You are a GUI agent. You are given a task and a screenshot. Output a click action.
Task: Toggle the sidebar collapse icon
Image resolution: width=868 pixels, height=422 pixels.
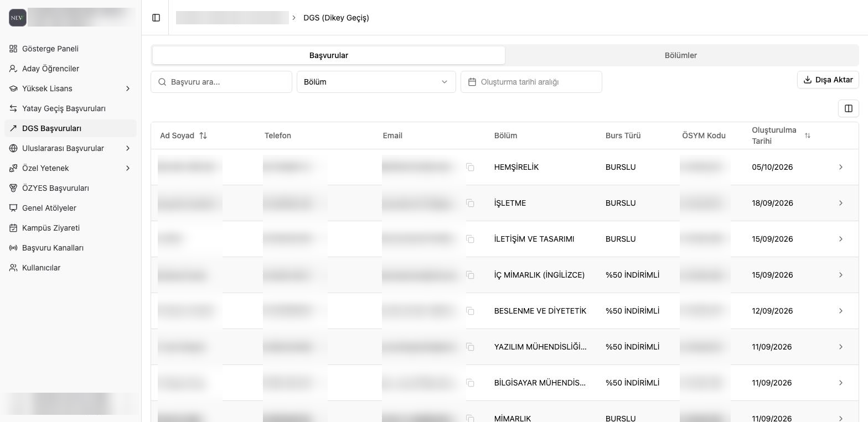156,18
